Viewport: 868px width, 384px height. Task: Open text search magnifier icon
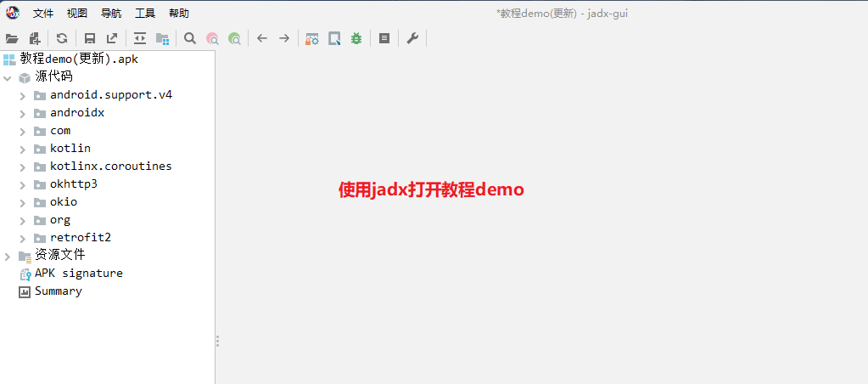190,38
